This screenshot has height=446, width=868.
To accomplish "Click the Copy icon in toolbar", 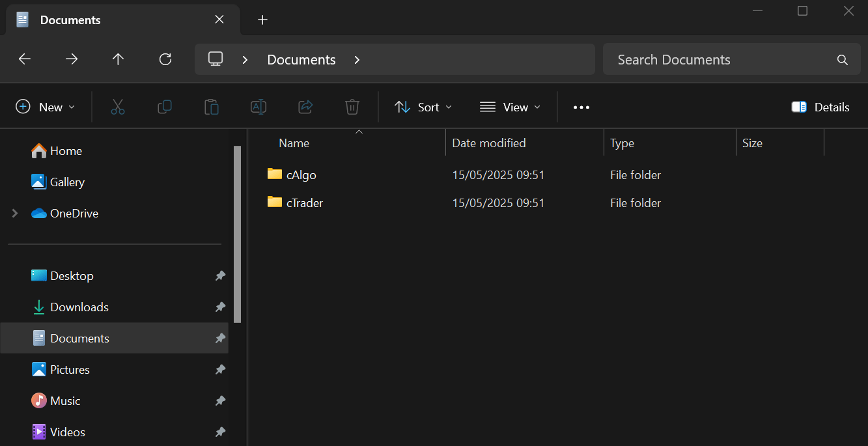I will (165, 107).
